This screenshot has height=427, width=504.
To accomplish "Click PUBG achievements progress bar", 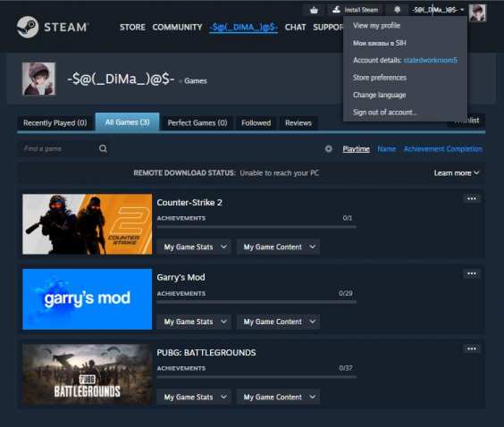I will point(256,377).
